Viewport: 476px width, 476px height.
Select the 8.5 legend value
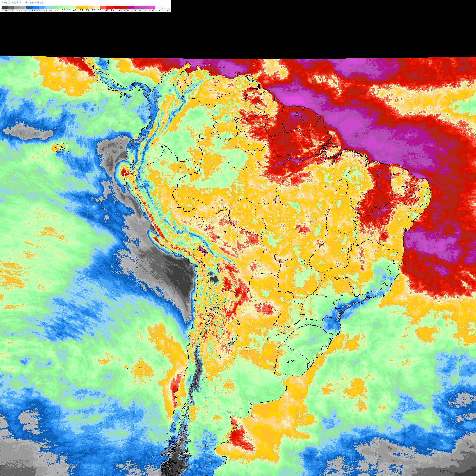(x=107, y=10)
